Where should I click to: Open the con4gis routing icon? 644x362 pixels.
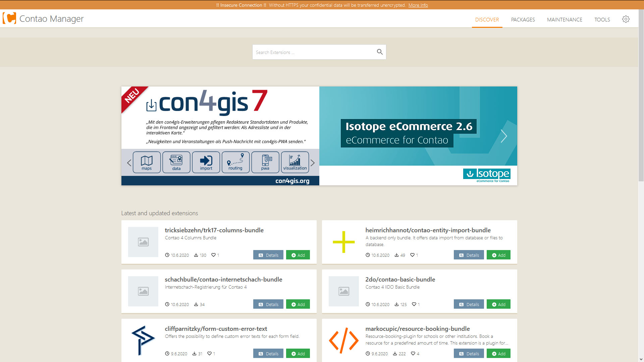point(235,162)
